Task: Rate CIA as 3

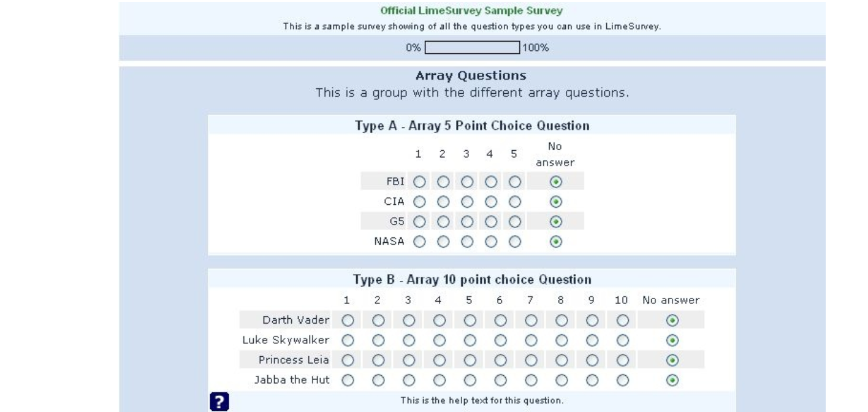Action: point(467,202)
